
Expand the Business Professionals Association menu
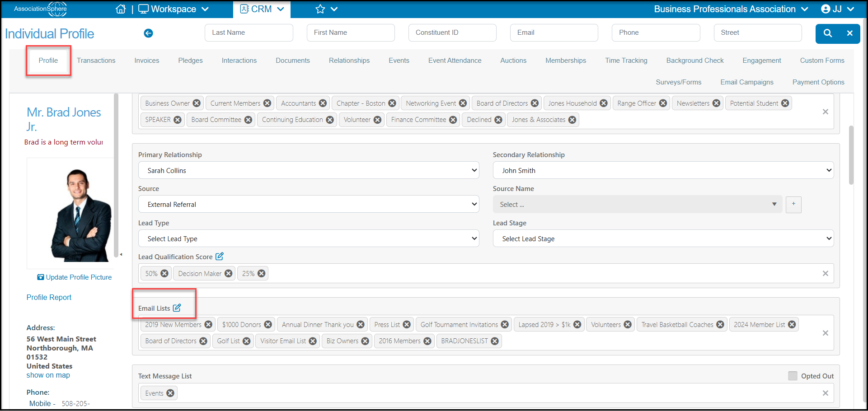point(731,9)
